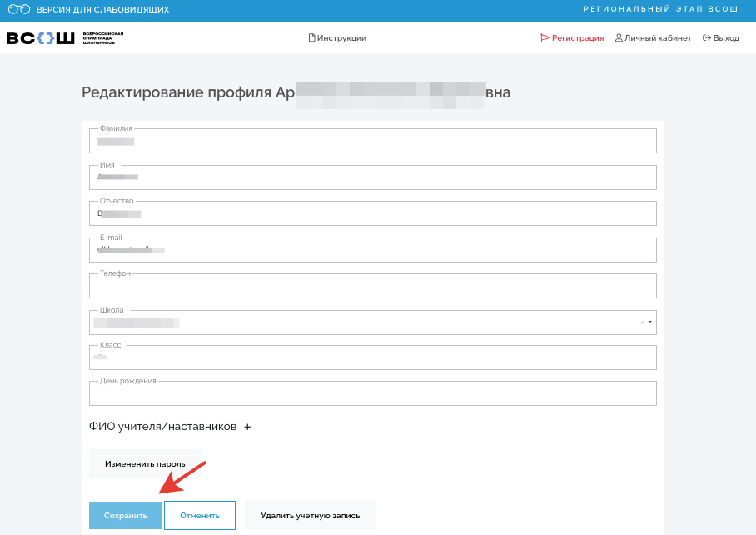756x535 pixels.
Task: Click into the Имя text field
Action: click(372, 177)
